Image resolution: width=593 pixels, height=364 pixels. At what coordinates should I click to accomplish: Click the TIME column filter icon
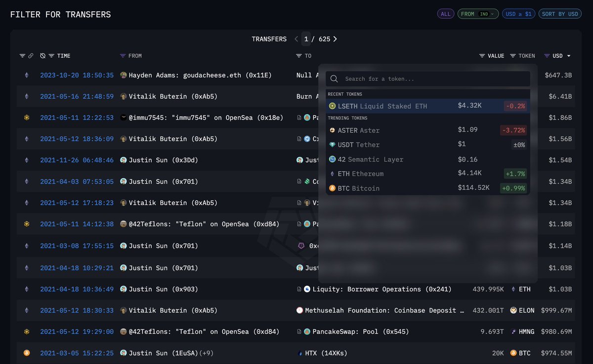pyautogui.click(x=51, y=56)
